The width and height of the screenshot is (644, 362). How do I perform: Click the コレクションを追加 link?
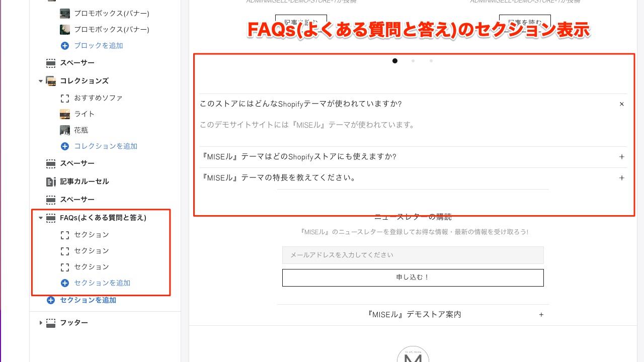[106, 146]
